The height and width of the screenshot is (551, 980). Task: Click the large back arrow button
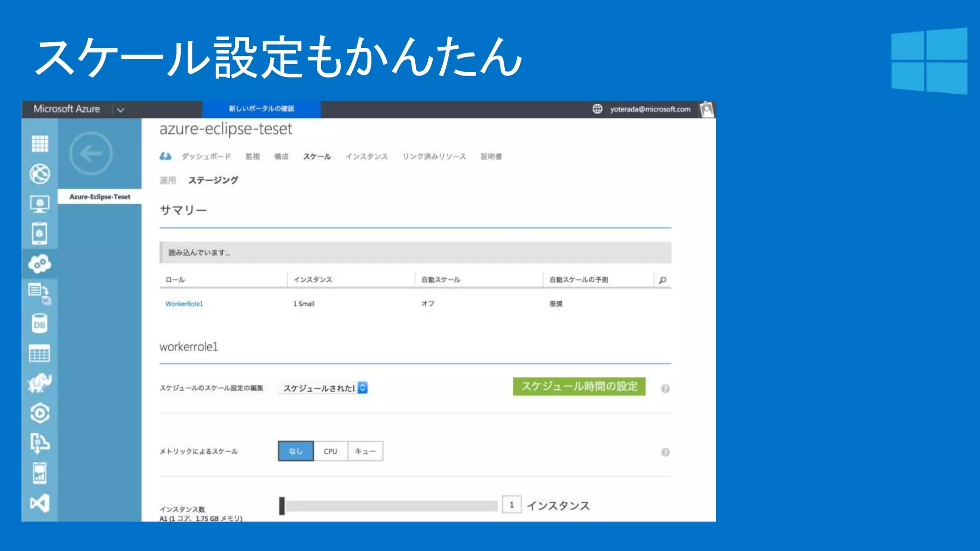[91, 154]
